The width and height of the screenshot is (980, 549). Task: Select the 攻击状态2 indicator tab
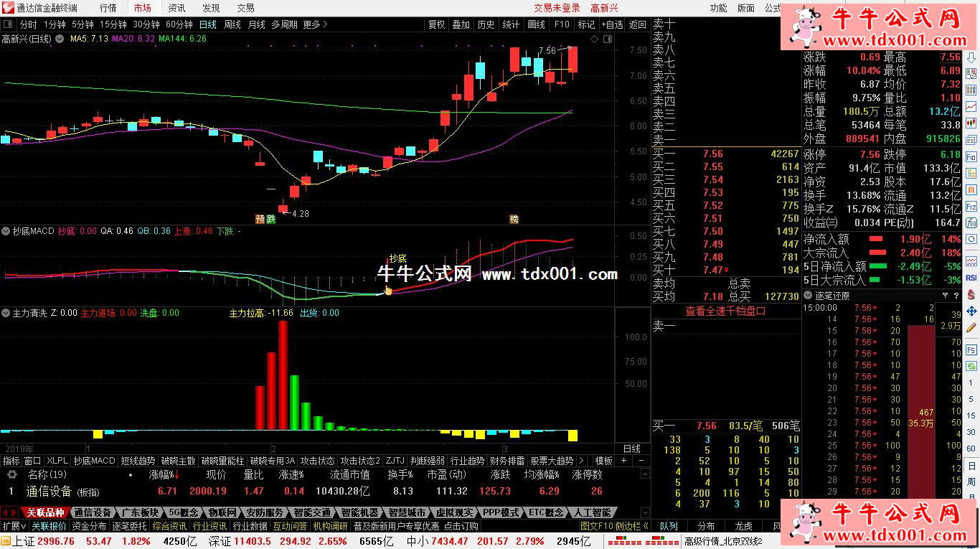coord(360,461)
